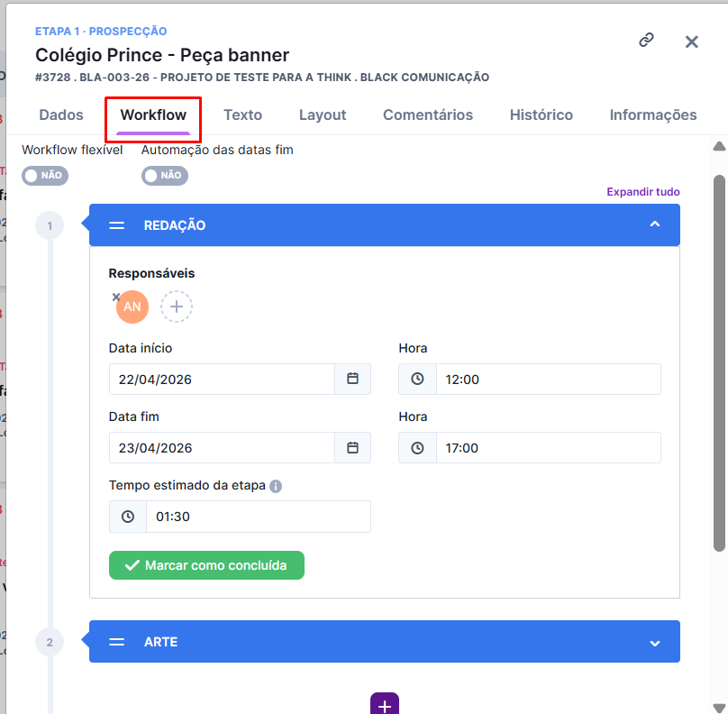
Task: Click Marcar como concluída button
Action: point(206,565)
